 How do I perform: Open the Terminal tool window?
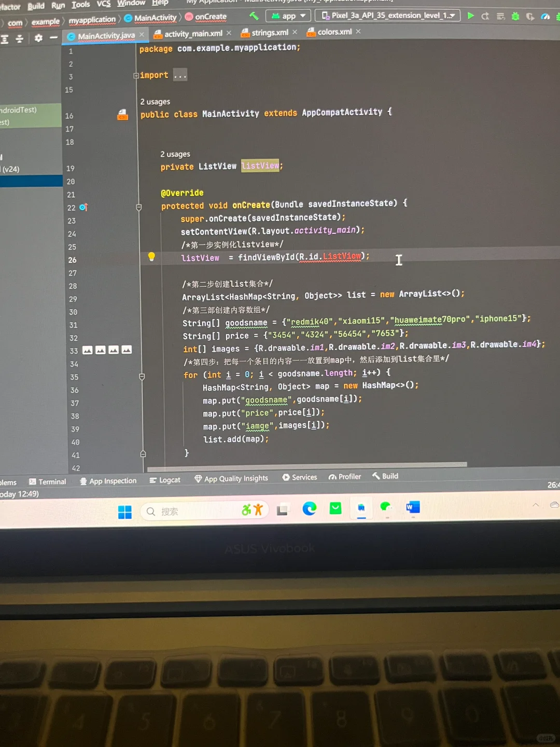[48, 482]
